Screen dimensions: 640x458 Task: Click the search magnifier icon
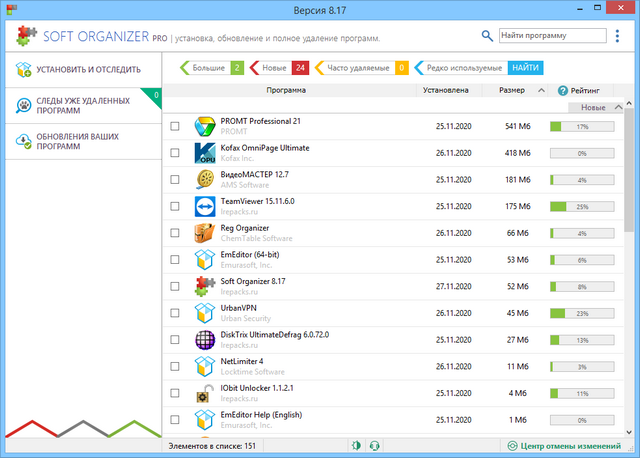point(487,36)
